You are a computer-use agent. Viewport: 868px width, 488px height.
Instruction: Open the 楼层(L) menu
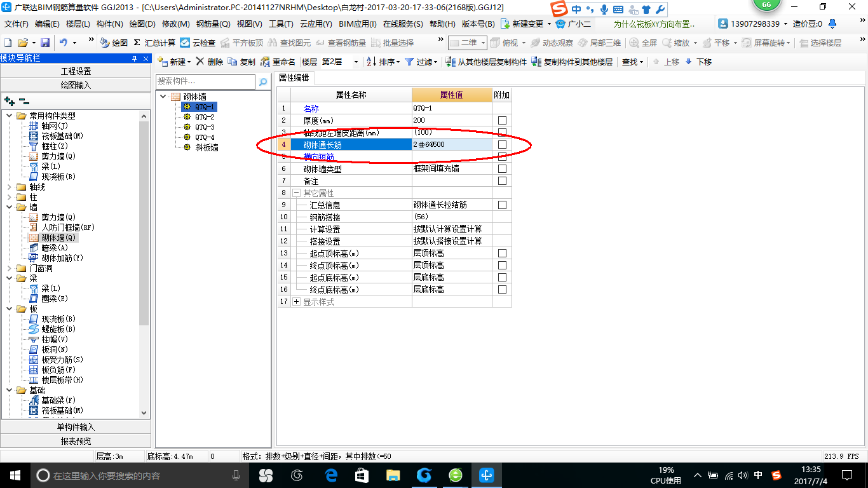tap(78, 24)
